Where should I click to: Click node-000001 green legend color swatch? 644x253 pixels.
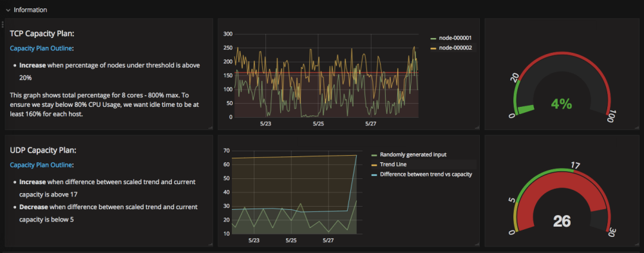tap(433, 38)
